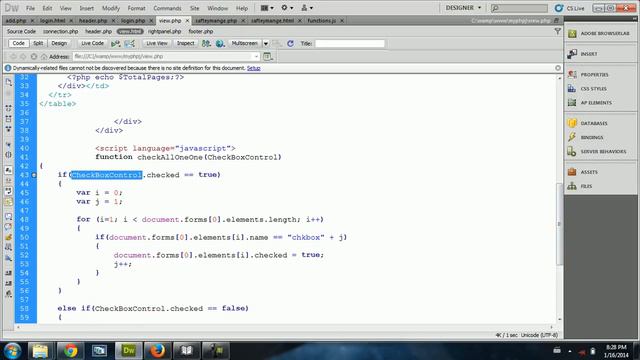Screen dimensions: 640x360
Task: Toggle Design view
Action: pyautogui.click(x=59, y=43)
